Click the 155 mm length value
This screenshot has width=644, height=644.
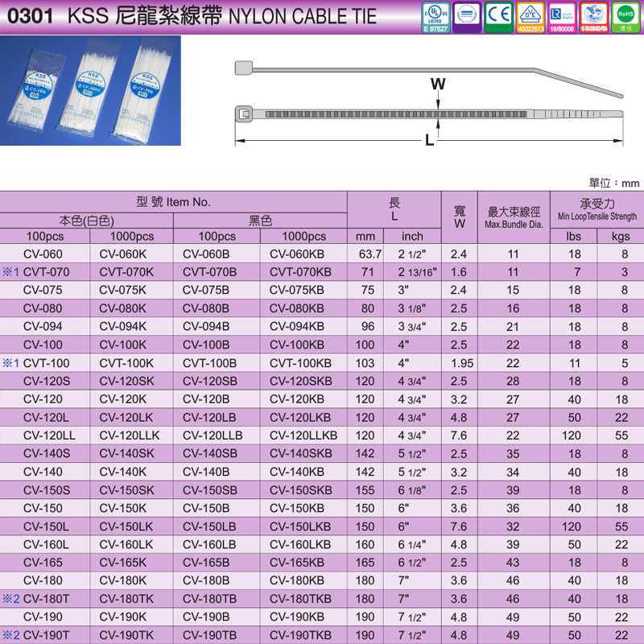pyautogui.click(x=365, y=490)
